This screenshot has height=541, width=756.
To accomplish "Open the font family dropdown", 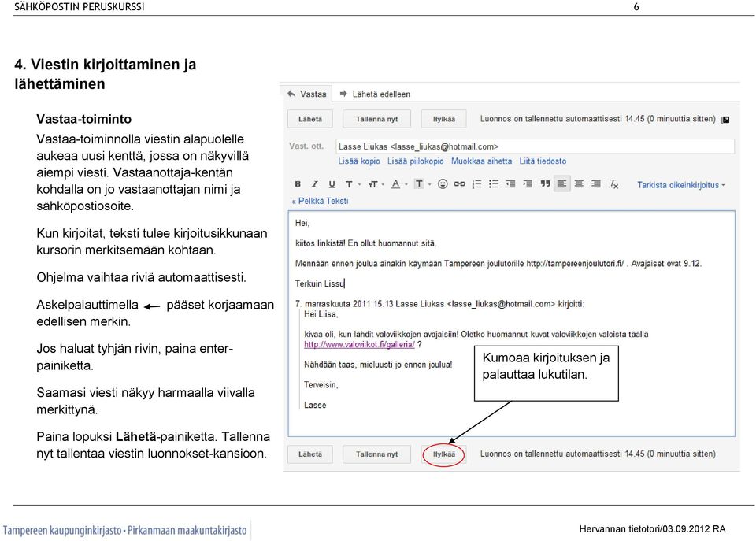I will (352, 184).
